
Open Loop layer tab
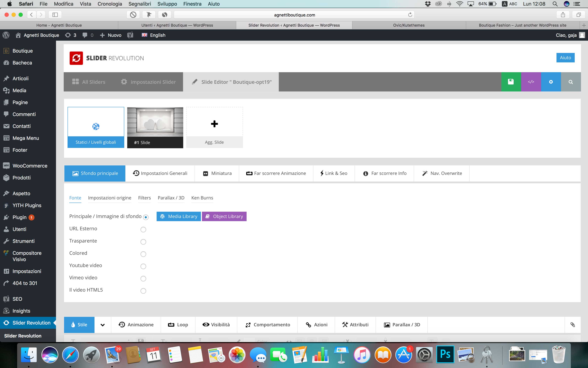tap(178, 325)
